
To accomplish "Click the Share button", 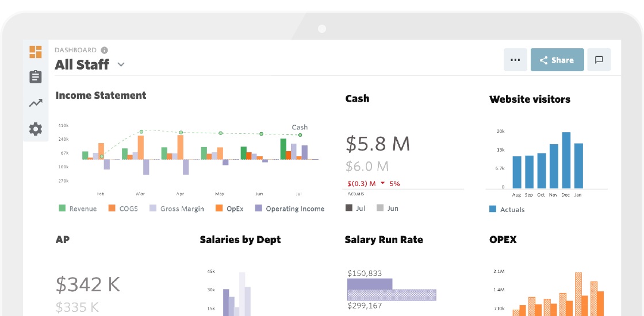I will pyautogui.click(x=557, y=60).
